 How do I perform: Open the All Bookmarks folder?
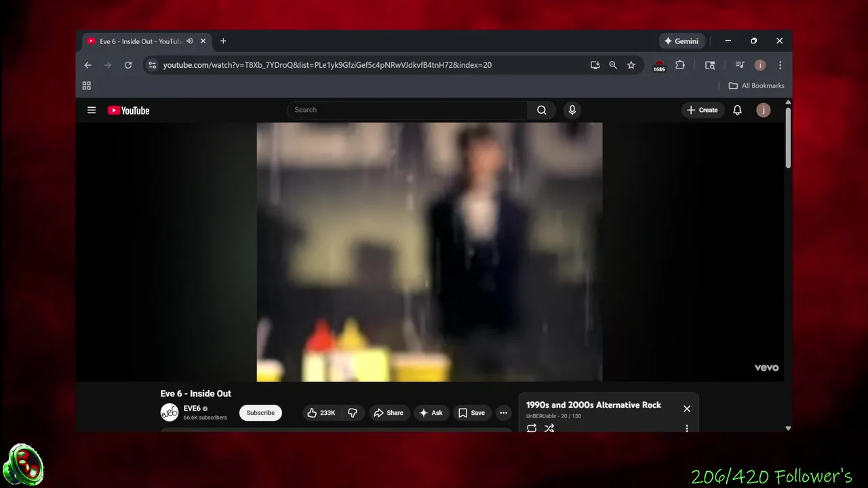click(x=756, y=85)
